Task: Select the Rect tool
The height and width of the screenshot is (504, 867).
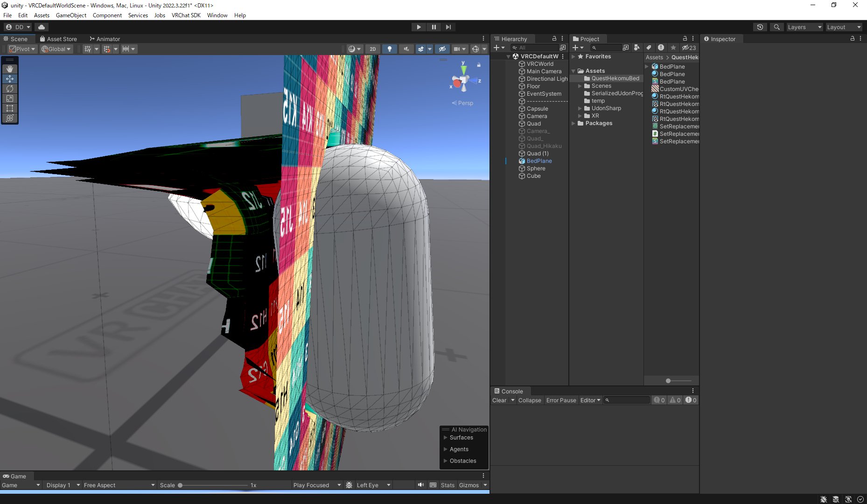Action: [10, 108]
